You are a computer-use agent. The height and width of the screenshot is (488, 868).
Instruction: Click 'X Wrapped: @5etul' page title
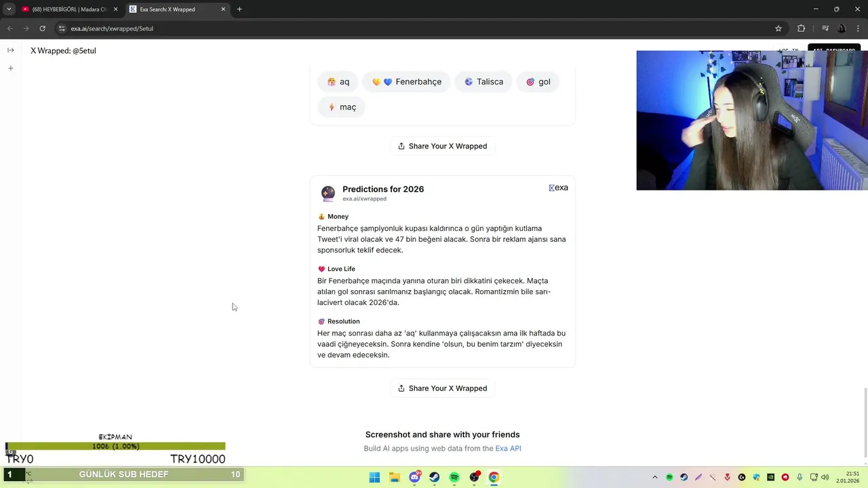click(63, 51)
